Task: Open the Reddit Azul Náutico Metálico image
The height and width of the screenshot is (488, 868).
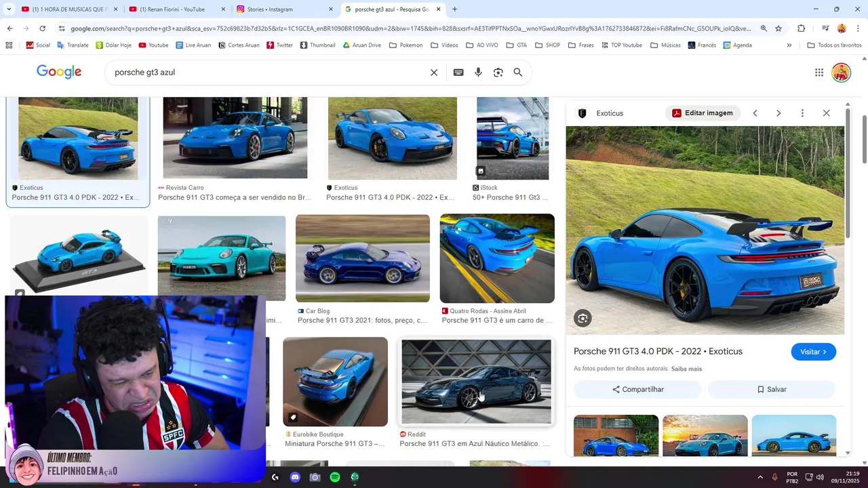Action: point(476,382)
